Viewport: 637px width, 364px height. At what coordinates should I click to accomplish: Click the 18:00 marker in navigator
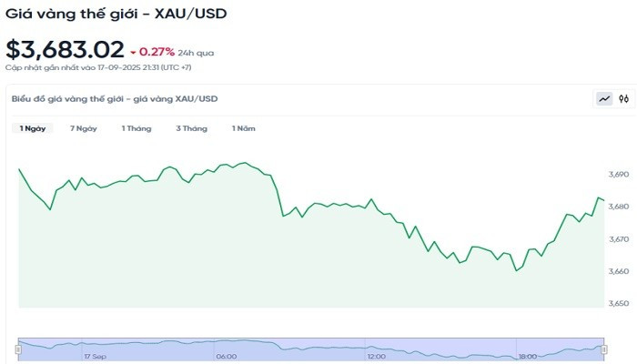click(x=528, y=357)
